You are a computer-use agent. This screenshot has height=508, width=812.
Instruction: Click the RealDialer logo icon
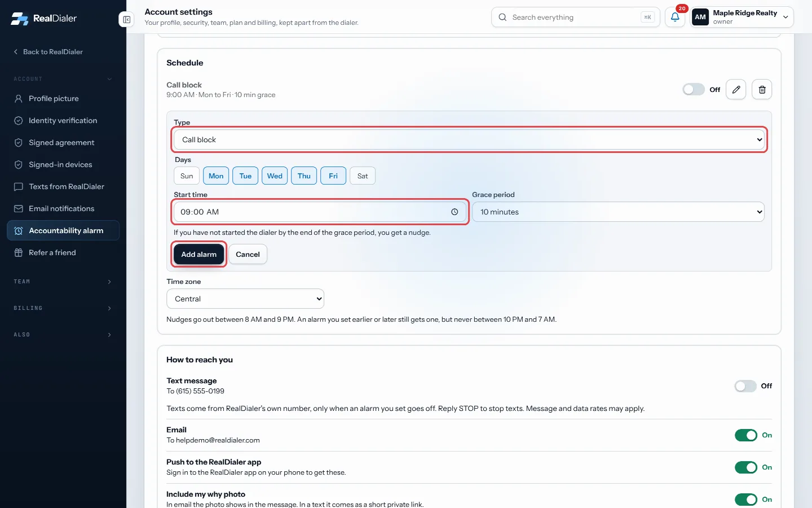pyautogui.click(x=20, y=19)
